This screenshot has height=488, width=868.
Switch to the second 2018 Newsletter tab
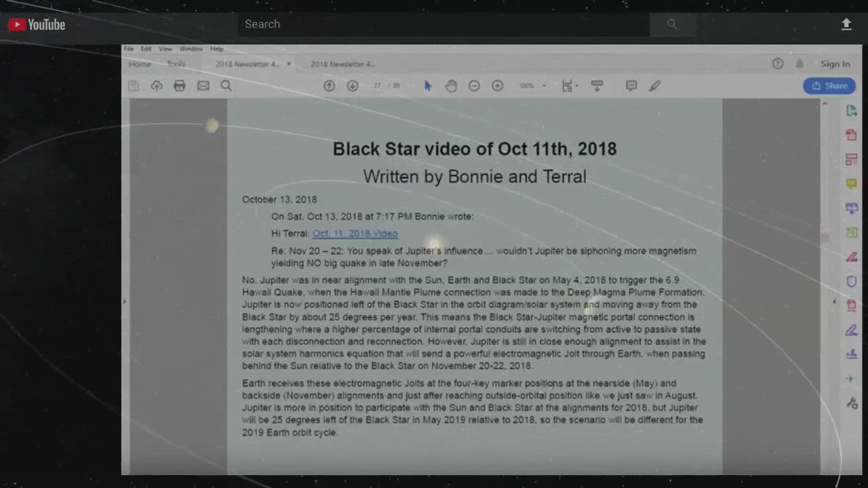pos(342,64)
